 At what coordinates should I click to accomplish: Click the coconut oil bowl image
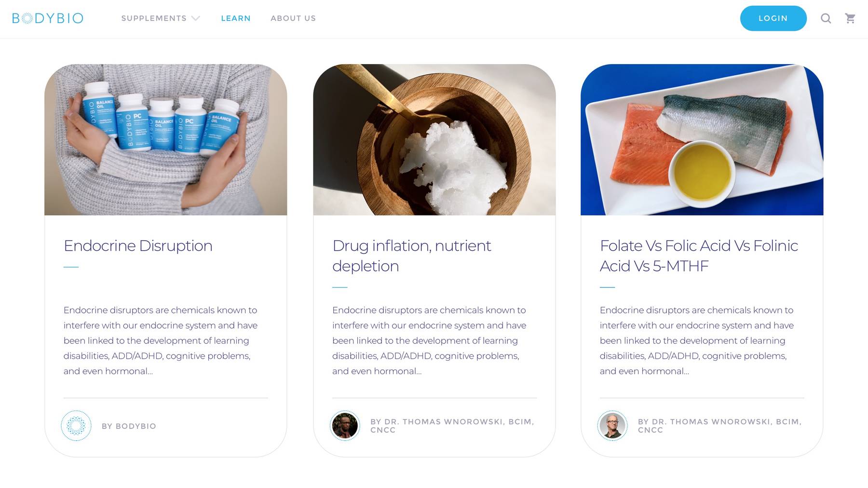(434, 140)
